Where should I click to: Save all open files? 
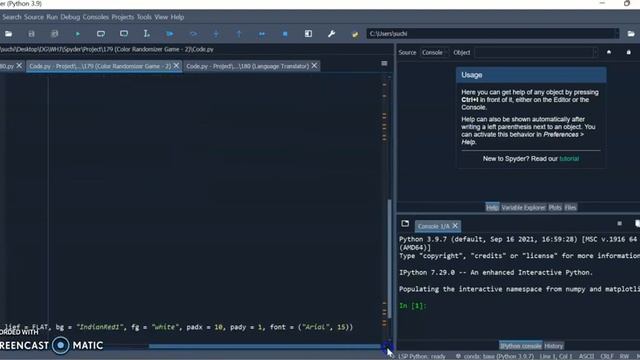[x=54, y=34]
